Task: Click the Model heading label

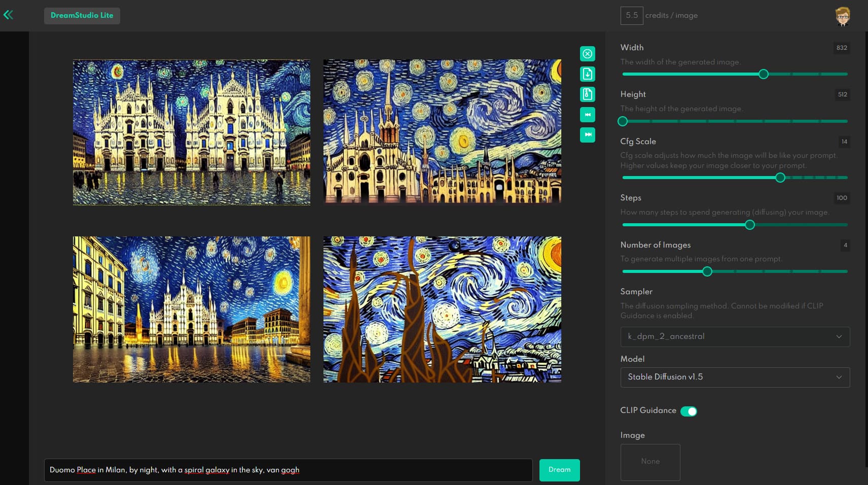Action: [x=632, y=359]
